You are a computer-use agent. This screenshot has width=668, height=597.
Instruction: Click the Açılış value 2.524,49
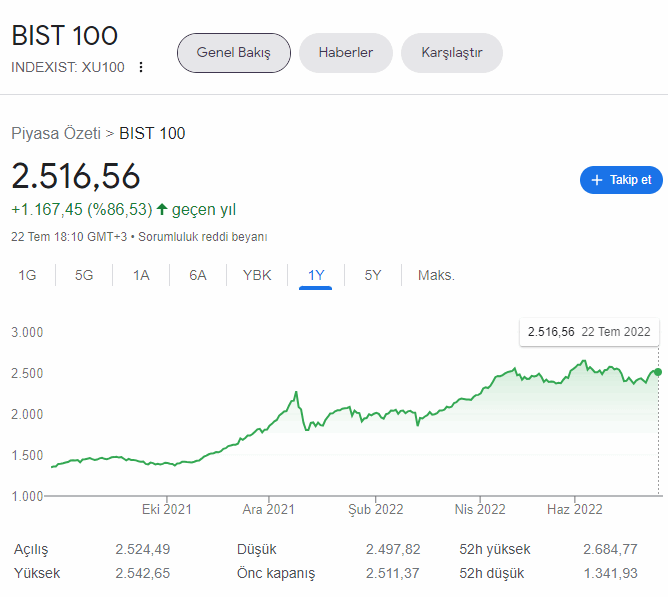[x=143, y=549]
